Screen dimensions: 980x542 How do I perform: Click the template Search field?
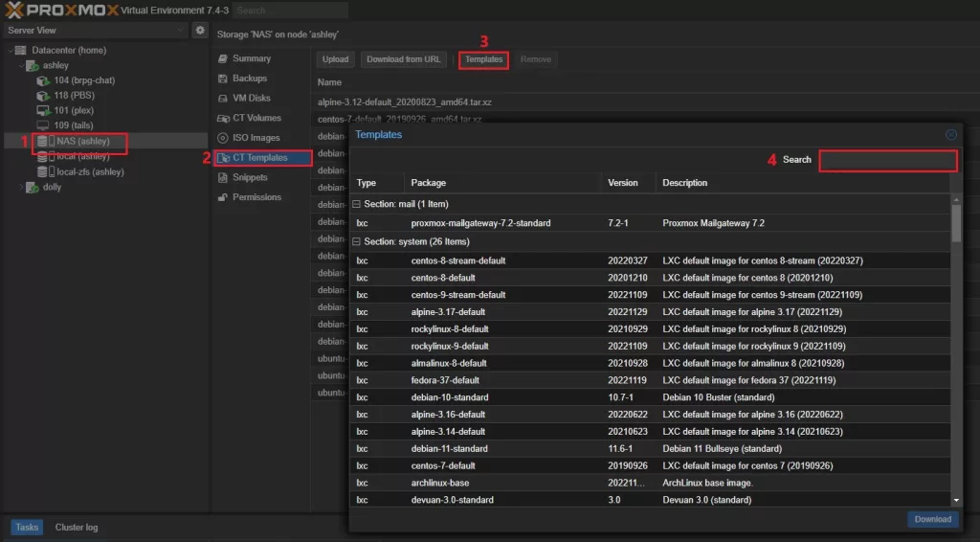(x=887, y=160)
